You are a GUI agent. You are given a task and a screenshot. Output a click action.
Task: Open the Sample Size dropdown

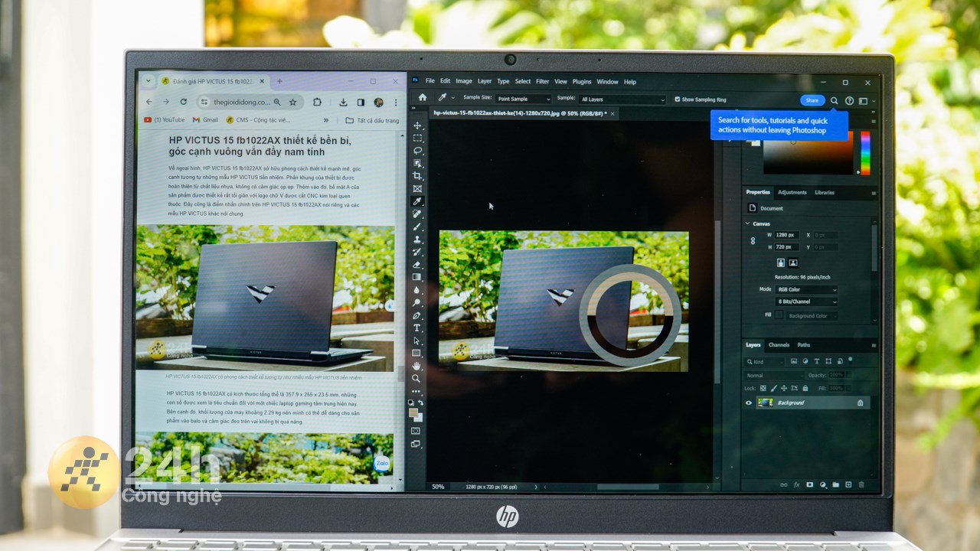pos(523,99)
